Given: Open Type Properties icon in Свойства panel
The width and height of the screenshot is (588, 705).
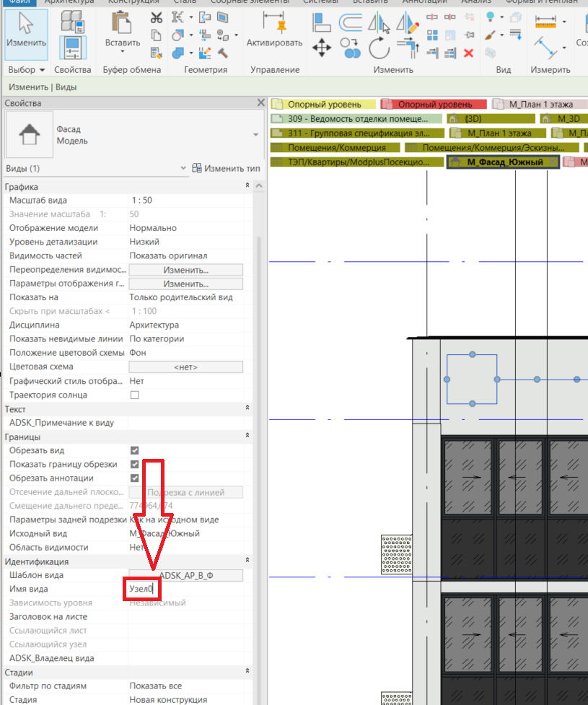Looking at the screenshot, I should coord(72,21).
